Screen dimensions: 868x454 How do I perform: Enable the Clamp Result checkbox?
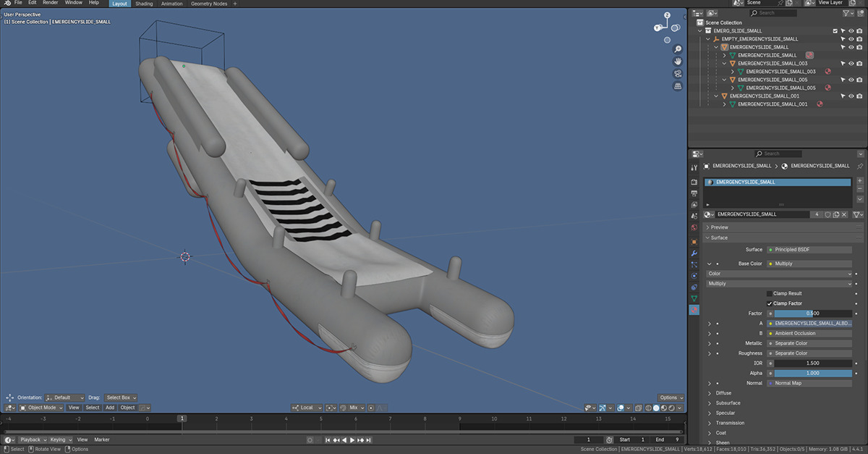click(x=770, y=293)
